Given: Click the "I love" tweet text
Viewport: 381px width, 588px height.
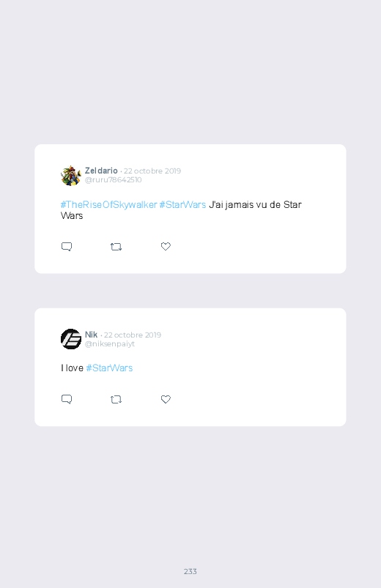Looking at the screenshot, I should click(72, 368).
